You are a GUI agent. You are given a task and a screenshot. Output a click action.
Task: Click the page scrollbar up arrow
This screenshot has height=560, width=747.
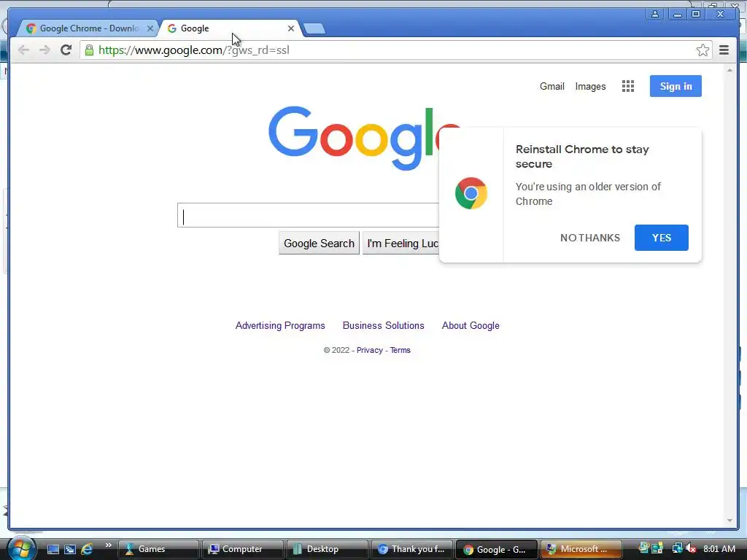pyautogui.click(x=729, y=70)
